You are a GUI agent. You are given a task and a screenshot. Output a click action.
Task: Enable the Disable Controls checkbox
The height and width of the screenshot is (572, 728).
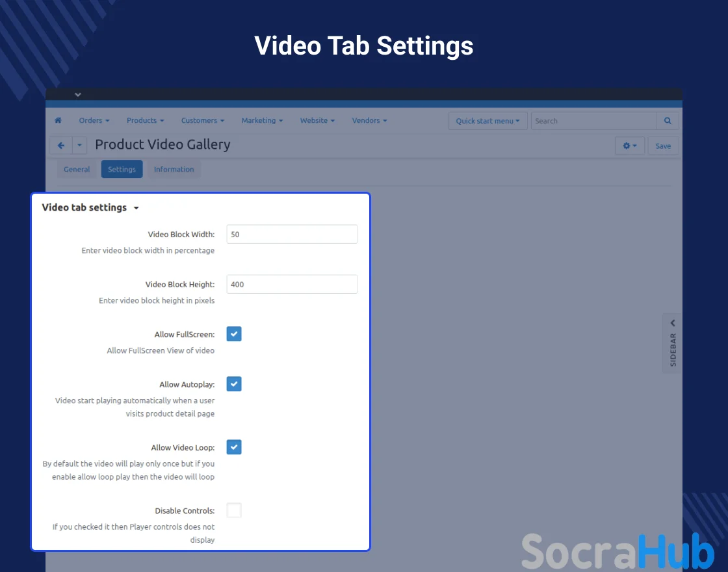(x=234, y=510)
